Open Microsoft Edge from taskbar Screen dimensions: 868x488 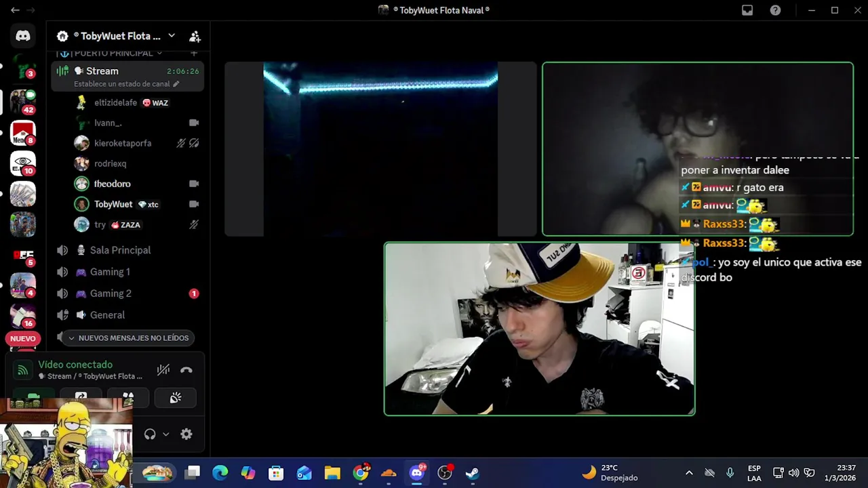(220, 472)
